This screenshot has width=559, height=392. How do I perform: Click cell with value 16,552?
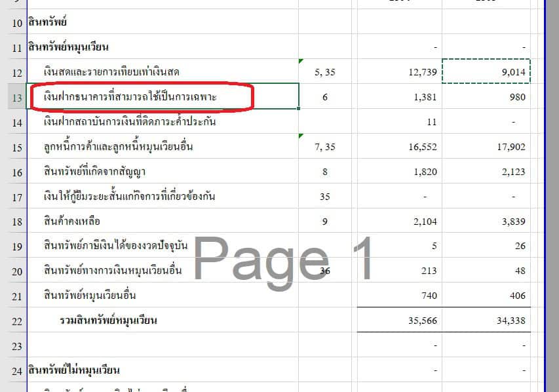399,147
